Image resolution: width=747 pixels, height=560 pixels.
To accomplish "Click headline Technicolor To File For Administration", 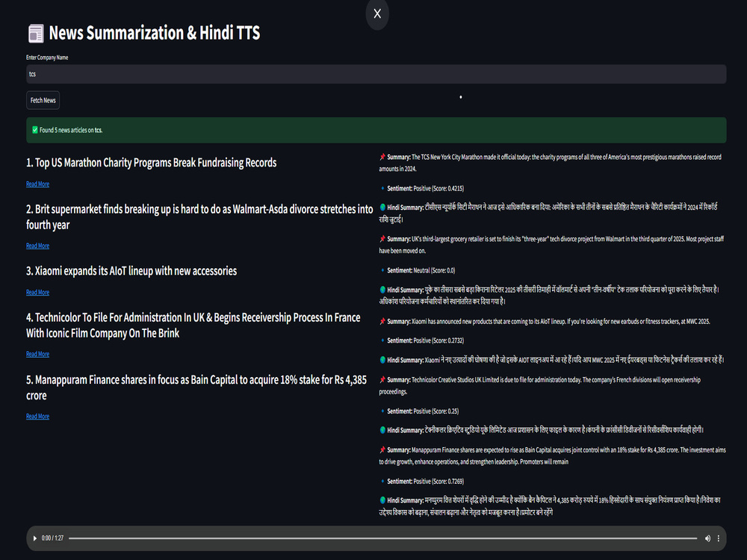I will (193, 326).
